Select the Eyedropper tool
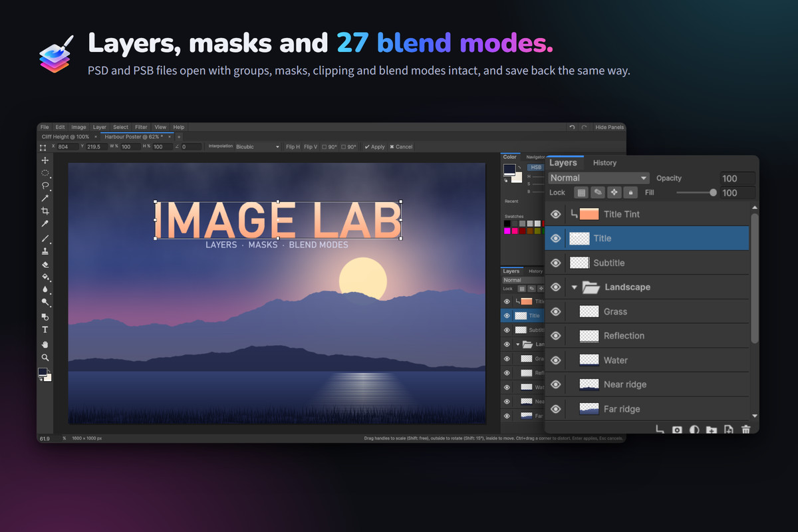 [45, 224]
